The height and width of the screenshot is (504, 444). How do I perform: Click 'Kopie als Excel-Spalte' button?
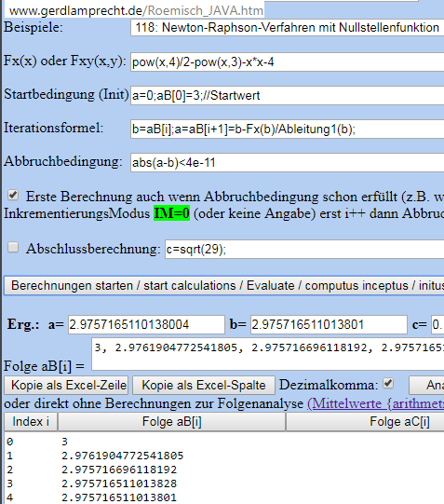(204, 385)
